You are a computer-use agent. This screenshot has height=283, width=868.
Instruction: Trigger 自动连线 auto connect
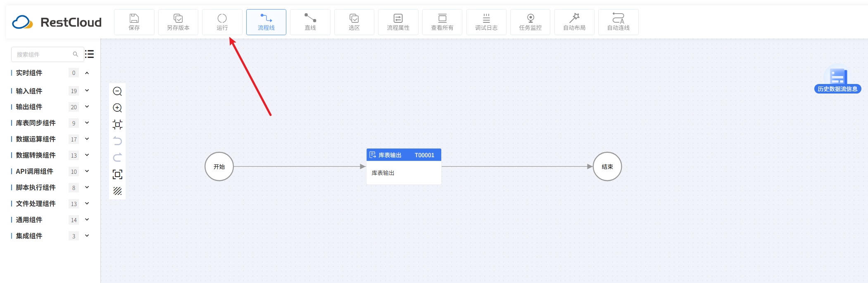[618, 22]
